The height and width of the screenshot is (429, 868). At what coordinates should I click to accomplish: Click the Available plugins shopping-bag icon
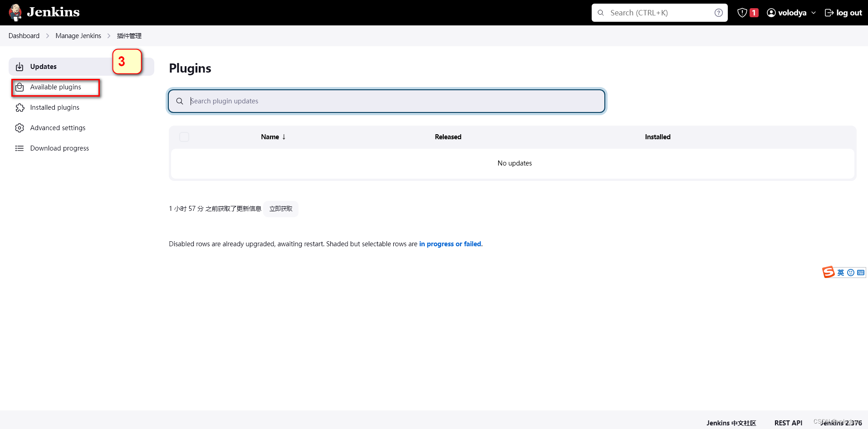20,87
